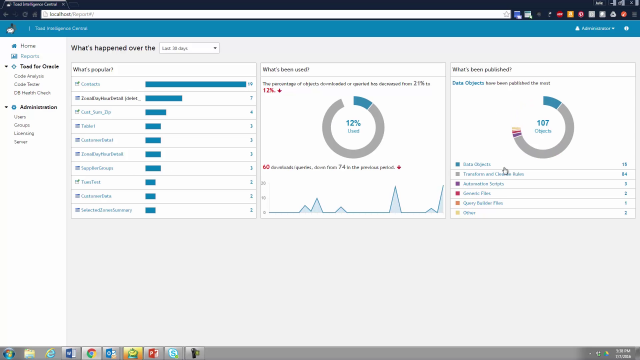Open Internet Explorer from the taskbar
This screenshot has width=640, height=360.
pos(50,353)
